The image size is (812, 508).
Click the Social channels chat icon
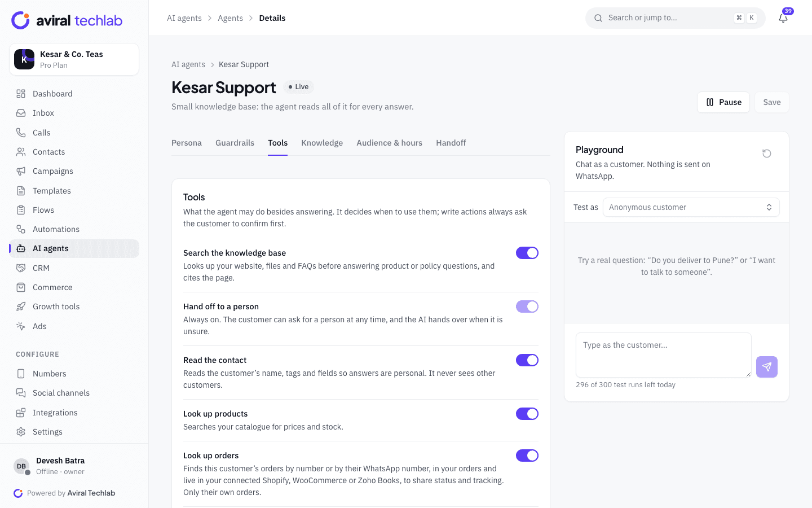(x=21, y=393)
